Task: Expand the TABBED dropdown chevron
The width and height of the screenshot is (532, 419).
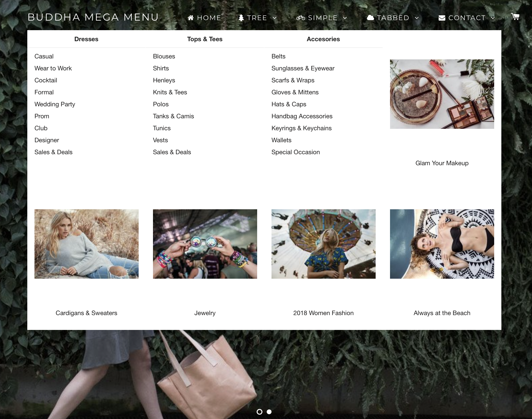Action: (x=417, y=18)
